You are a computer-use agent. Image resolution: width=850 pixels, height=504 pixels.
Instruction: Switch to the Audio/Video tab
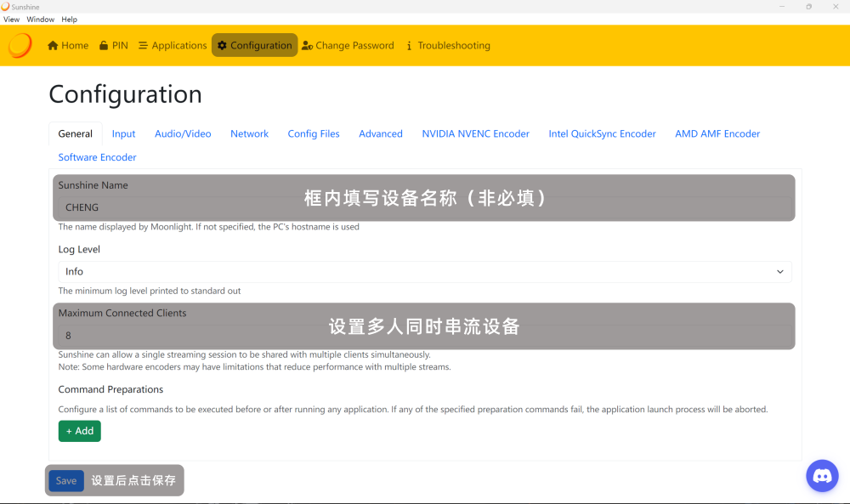pos(183,133)
